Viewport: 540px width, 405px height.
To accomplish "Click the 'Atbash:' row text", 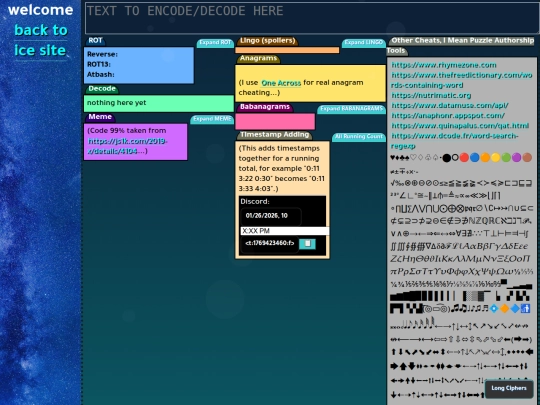I will (x=101, y=75).
